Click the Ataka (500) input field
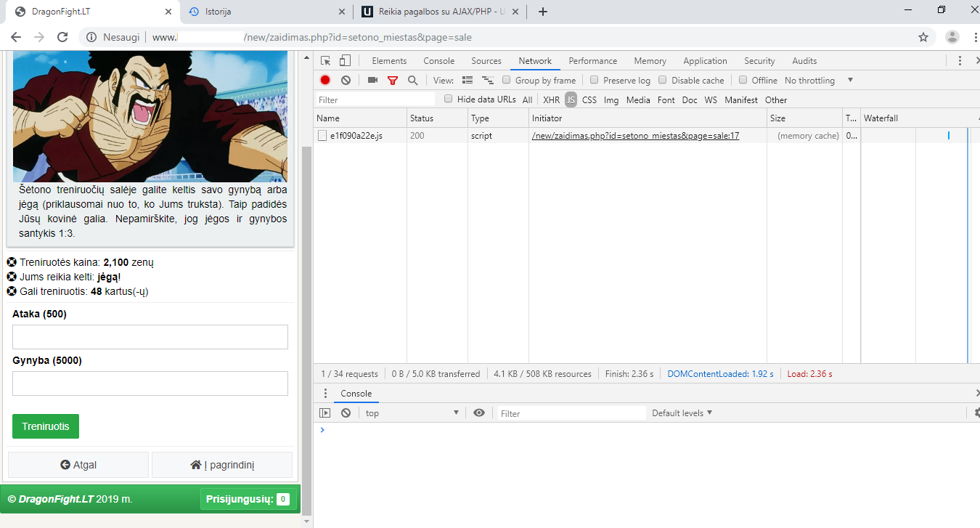 coord(150,337)
